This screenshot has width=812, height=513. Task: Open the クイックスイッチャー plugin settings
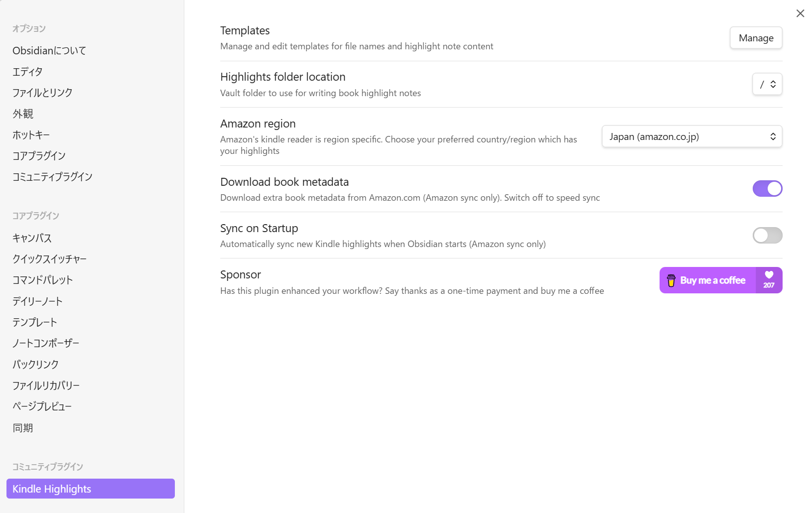pos(49,259)
